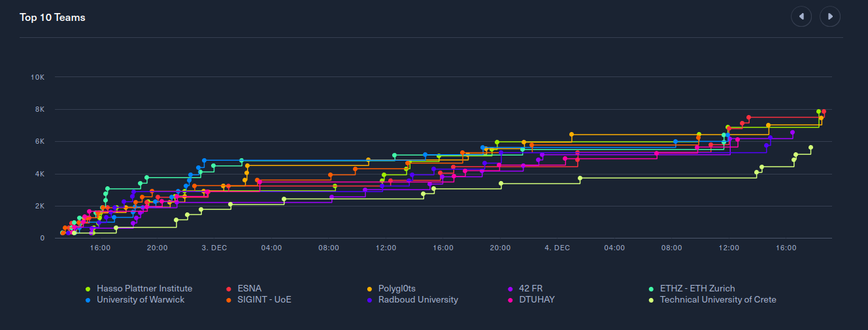Toggle University of Warwick legend entry
Image resolution: width=868 pixels, height=330 pixels.
[140, 300]
